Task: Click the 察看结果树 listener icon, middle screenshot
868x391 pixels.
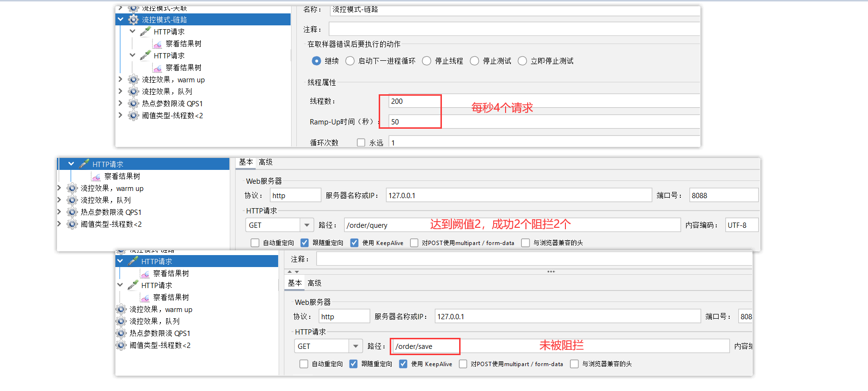Action: (x=96, y=177)
